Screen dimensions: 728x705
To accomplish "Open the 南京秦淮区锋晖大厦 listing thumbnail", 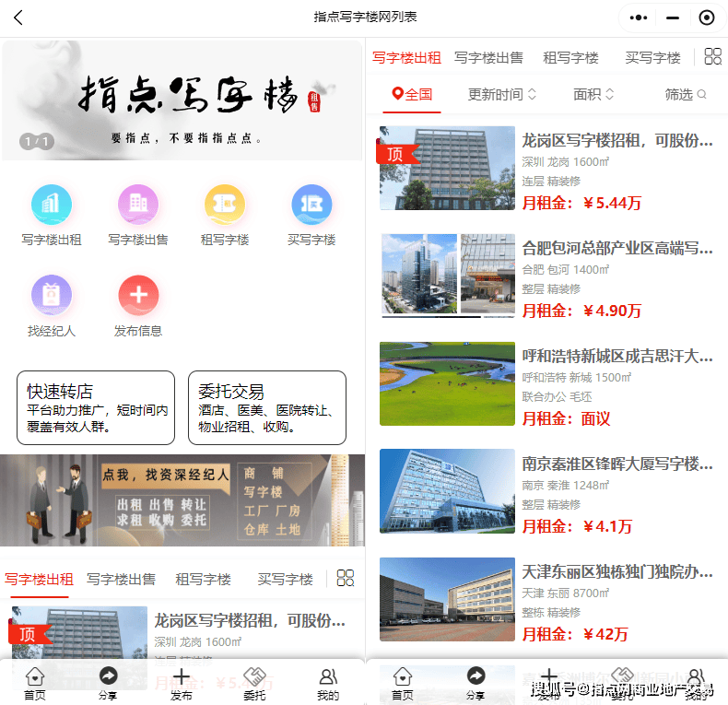I will click(x=447, y=491).
